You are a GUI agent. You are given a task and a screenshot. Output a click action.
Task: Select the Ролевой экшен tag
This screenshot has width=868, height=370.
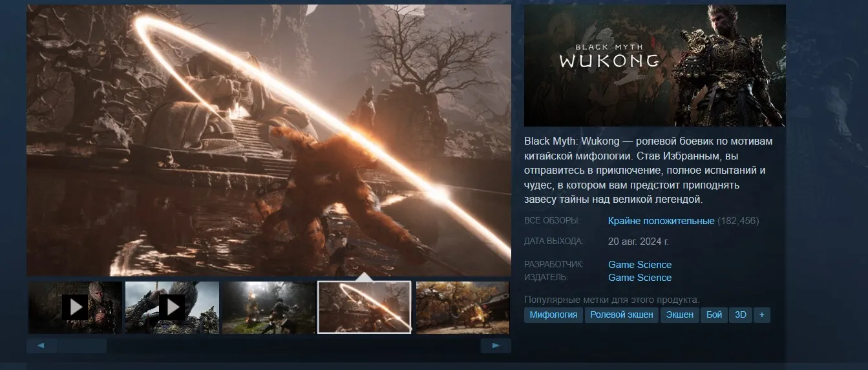(622, 315)
